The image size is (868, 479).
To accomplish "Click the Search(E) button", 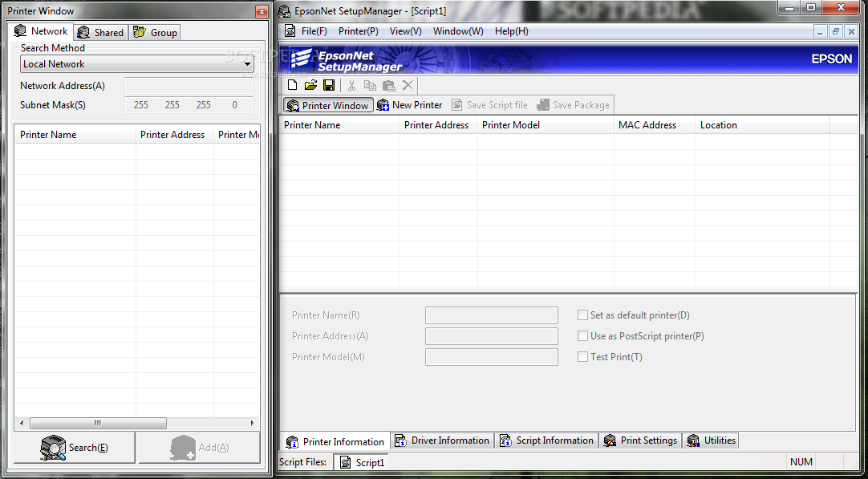I will 75,448.
